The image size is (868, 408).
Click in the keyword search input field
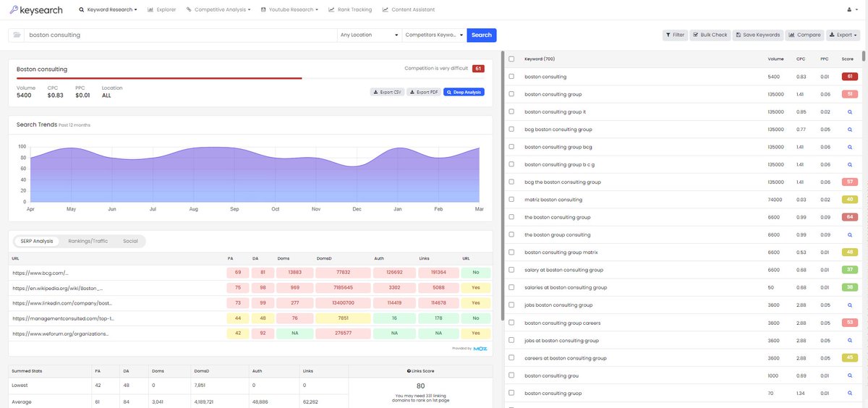click(181, 35)
